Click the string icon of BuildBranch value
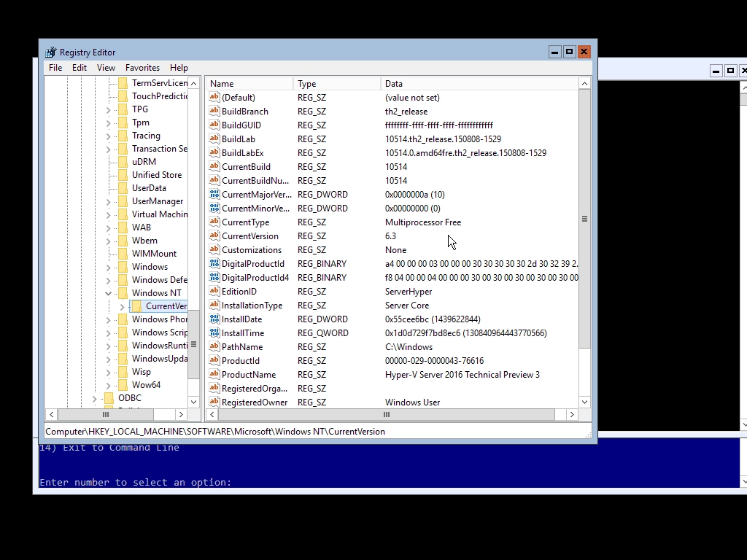Image resolution: width=747 pixels, height=560 pixels. click(x=214, y=111)
